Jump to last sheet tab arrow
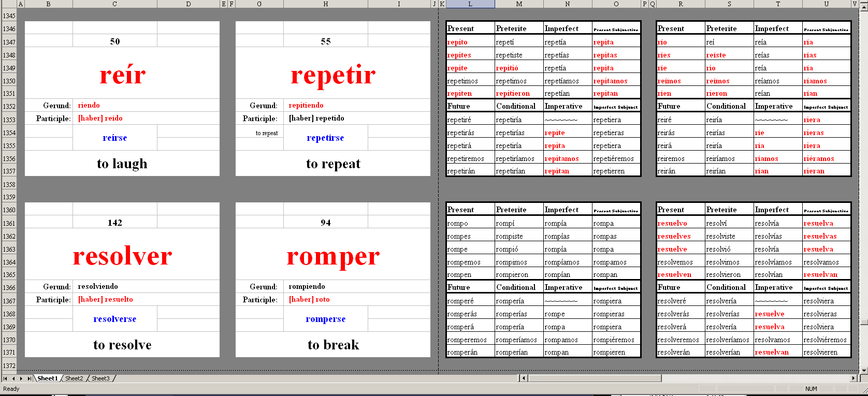Image resolution: width=868 pixels, height=396 pixels. [30, 378]
